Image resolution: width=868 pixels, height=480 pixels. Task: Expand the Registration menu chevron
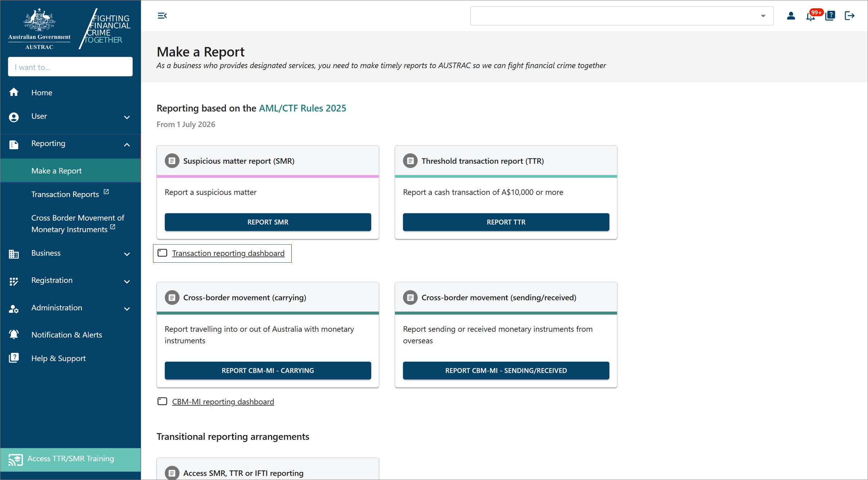click(x=127, y=282)
